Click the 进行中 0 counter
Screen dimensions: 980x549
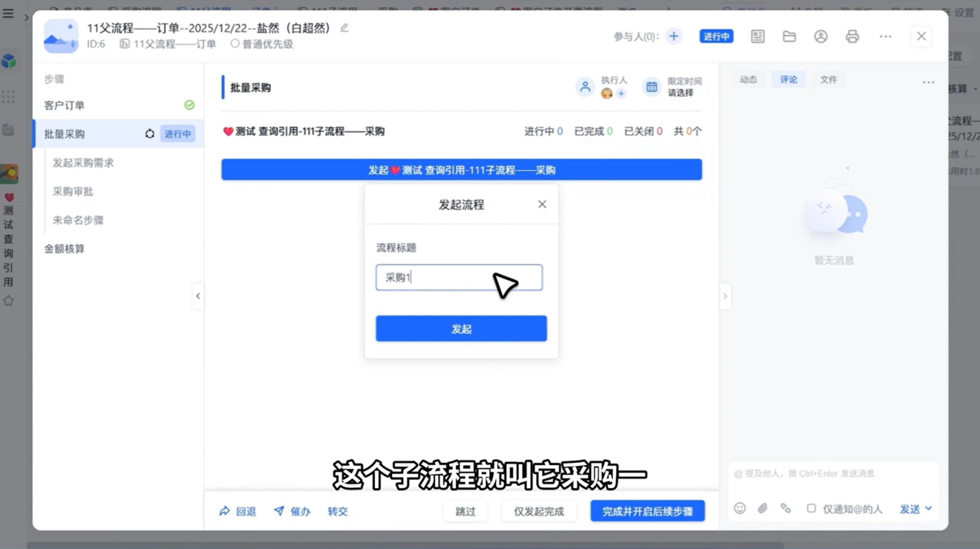pyautogui.click(x=543, y=131)
